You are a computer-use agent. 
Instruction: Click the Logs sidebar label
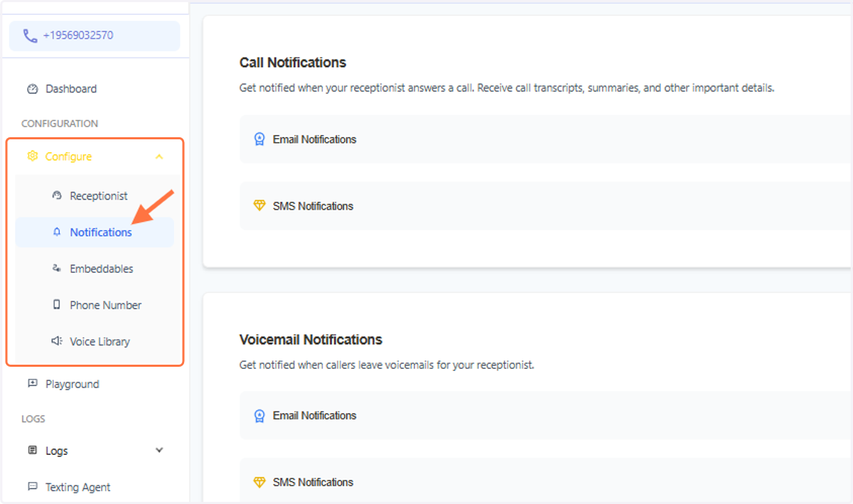point(56,451)
